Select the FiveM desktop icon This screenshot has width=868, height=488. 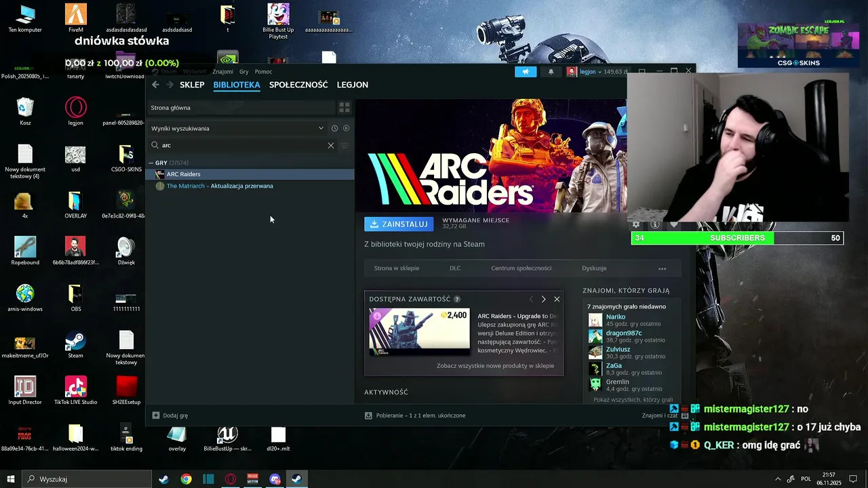[75, 18]
